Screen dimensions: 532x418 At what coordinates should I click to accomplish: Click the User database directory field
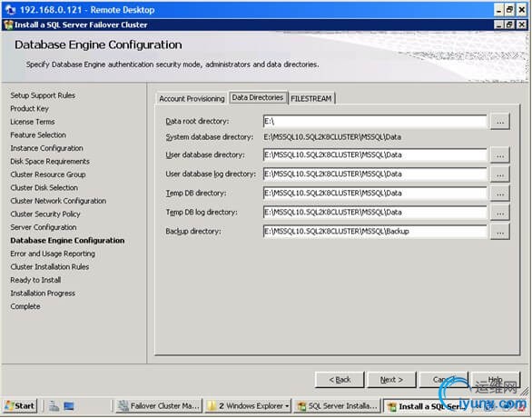point(375,154)
